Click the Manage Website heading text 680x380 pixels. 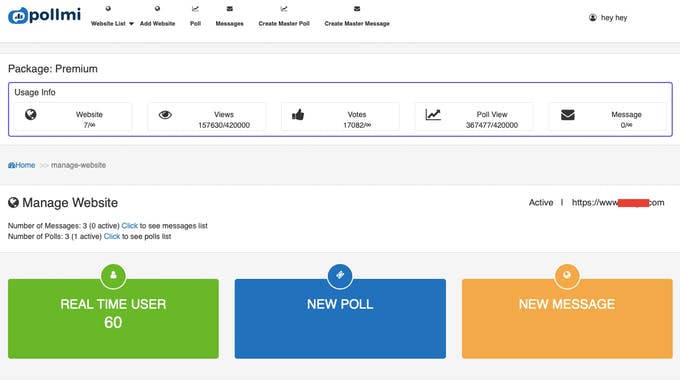tap(70, 203)
